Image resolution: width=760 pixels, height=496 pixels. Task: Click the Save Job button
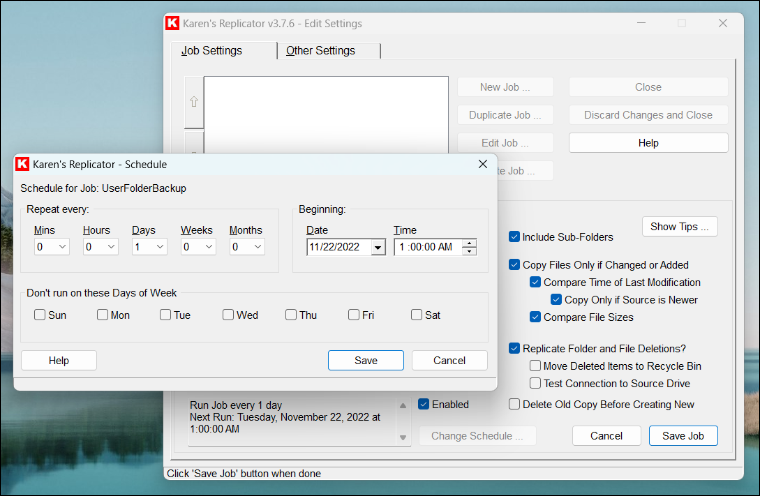683,436
